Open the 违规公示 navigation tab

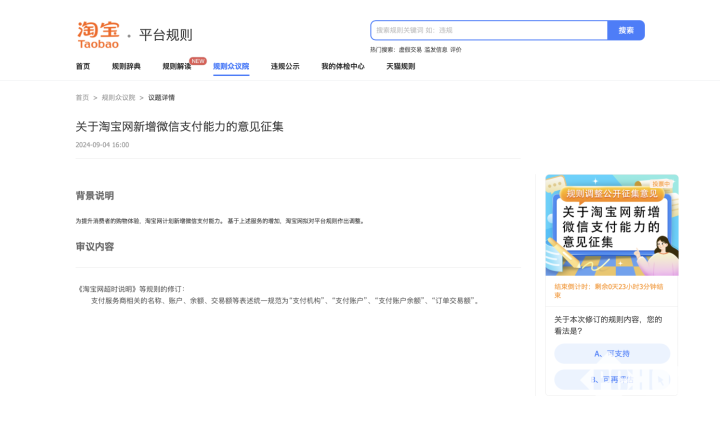click(x=285, y=66)
